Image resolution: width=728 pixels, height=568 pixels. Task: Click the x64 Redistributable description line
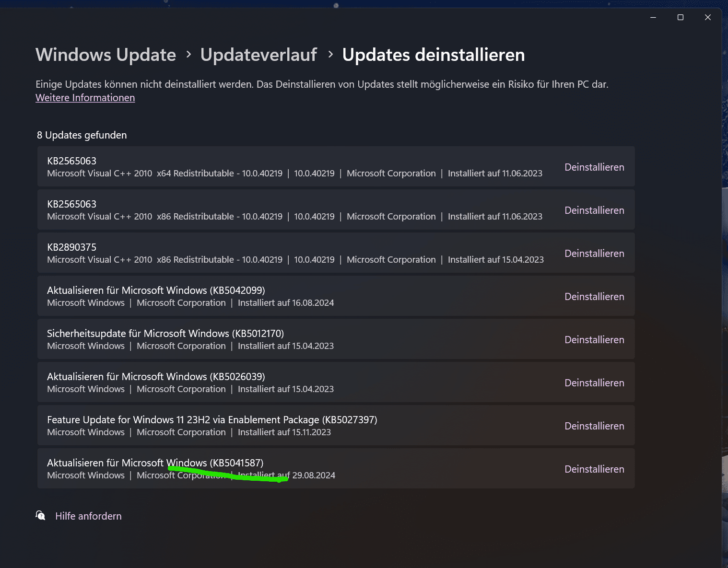click(x=294, y=174)
